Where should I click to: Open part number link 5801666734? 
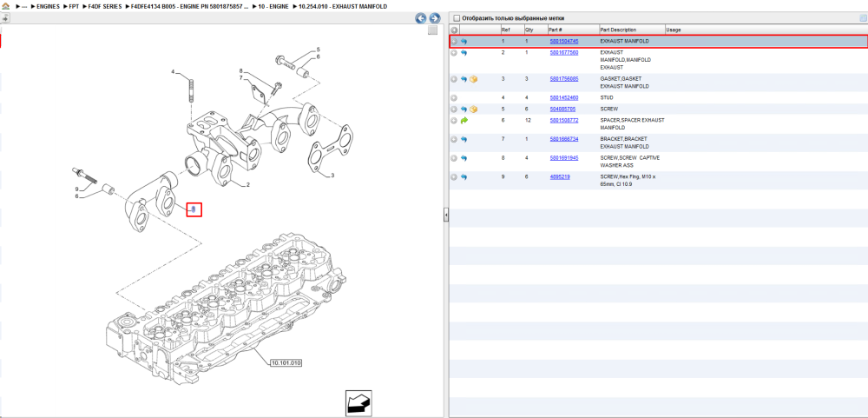(x=563, y=139)
